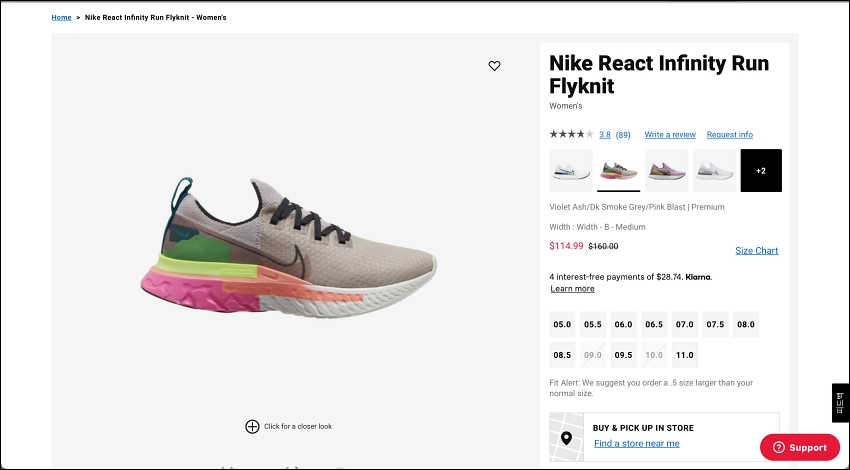Viewport: 850px width, 470px height.
Task: Choose size 09.5
Action: coord(623,355)
